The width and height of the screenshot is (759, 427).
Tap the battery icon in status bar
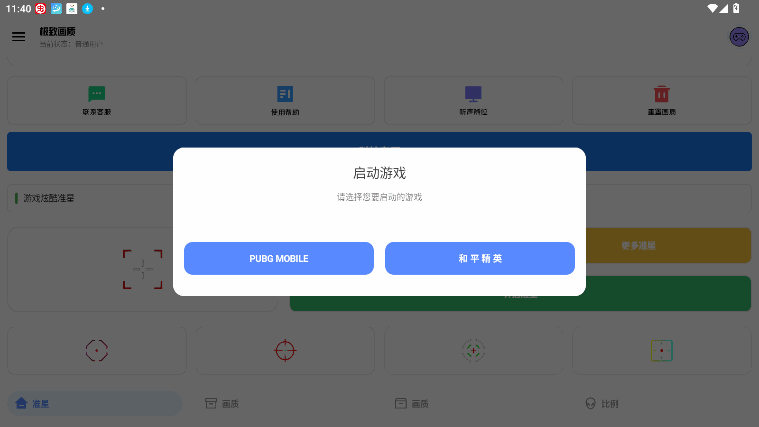click(736, 8)
